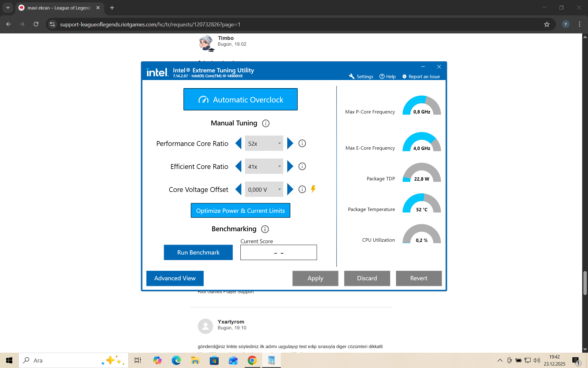This screenshot has height=368, width=588.
Task: Open Microsoft Store from the taskbar
Action: [x=214, y=360]
